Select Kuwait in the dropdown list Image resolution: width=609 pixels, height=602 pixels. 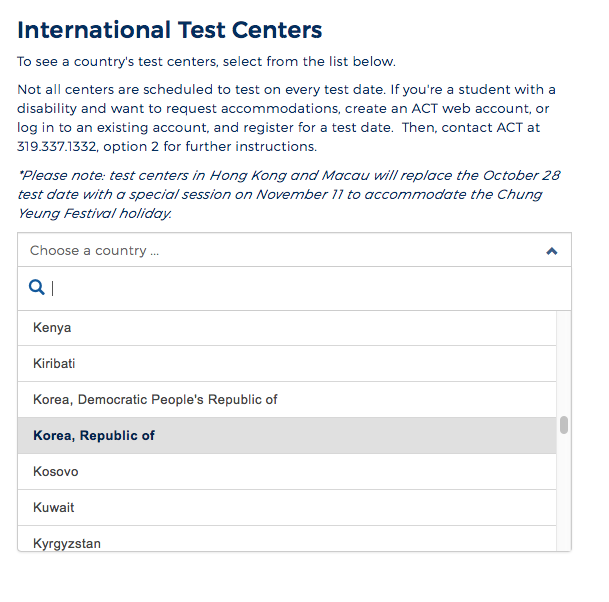[287, 508]
